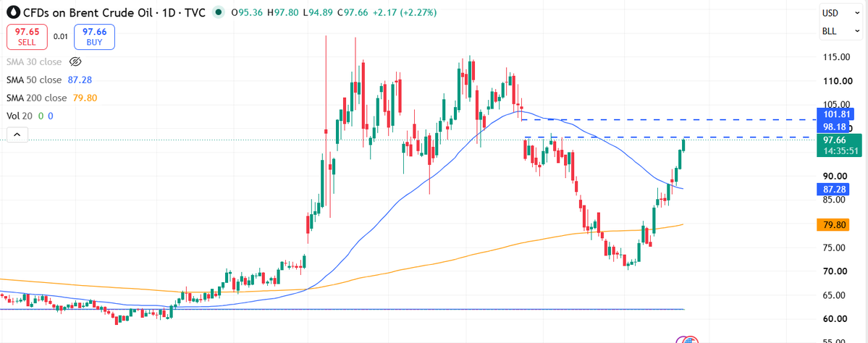The image size is (868, 343).
Task: Click the 0.01 spread value
Action: click(x=60, y=37)
